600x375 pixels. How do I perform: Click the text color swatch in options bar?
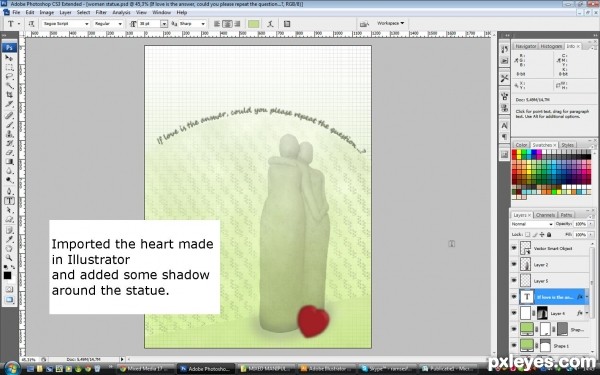pyautogui.click(x=253, y=24)
